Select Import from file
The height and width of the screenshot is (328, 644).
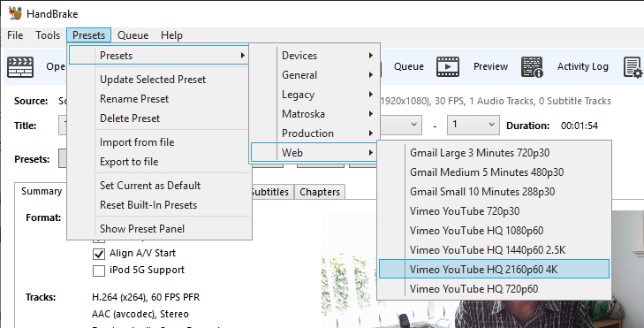[x=137, y=142]
